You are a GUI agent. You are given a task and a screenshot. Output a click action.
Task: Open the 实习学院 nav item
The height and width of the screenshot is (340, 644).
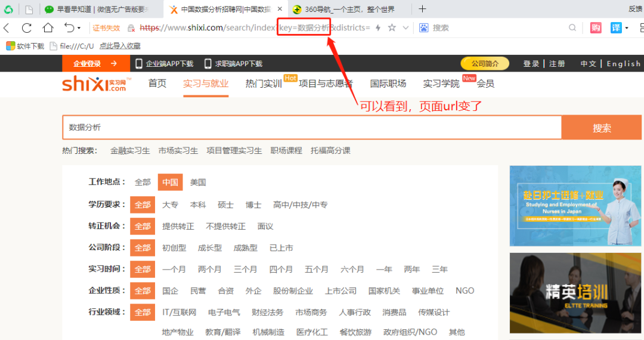441,84
